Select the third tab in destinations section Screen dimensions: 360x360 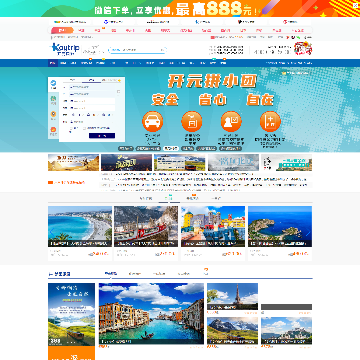[x=159, y=274]
